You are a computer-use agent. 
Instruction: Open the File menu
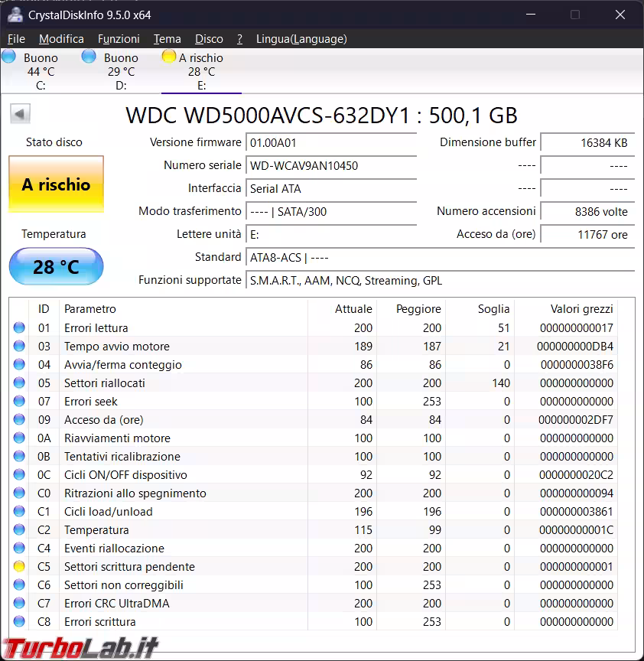pos(16,39)
